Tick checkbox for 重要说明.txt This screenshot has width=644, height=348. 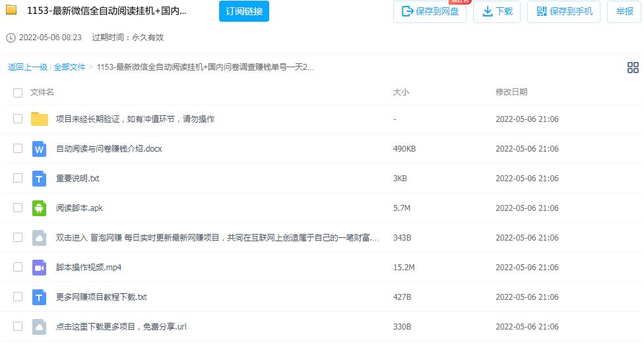click(x=18, y=178)
